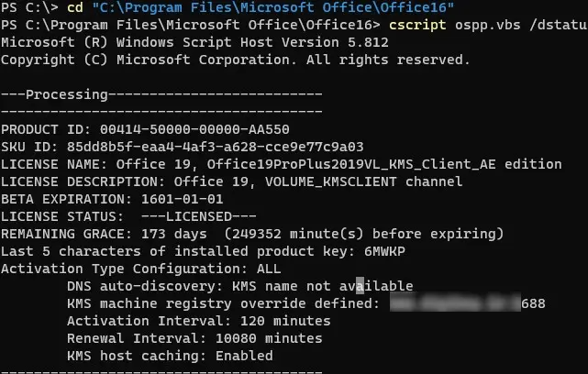Click the 'KMS host caching: Enabled' line

point(170,356)
